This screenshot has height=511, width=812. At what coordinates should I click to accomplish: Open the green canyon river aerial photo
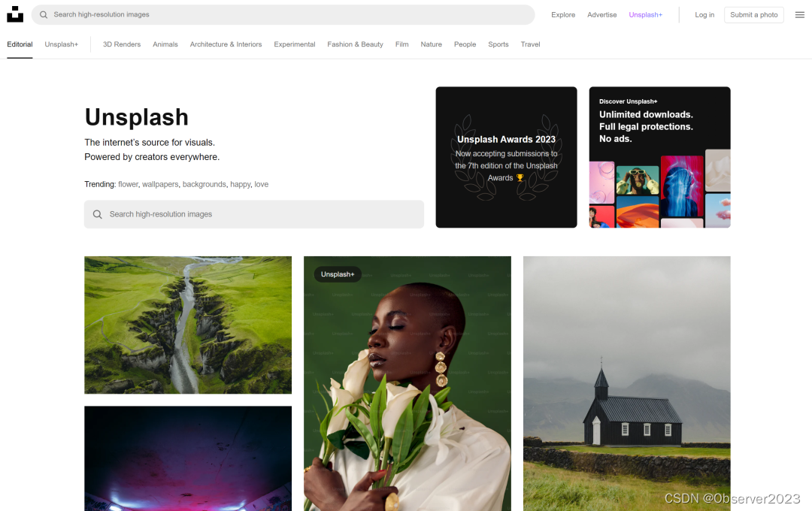tap(188, 325)
